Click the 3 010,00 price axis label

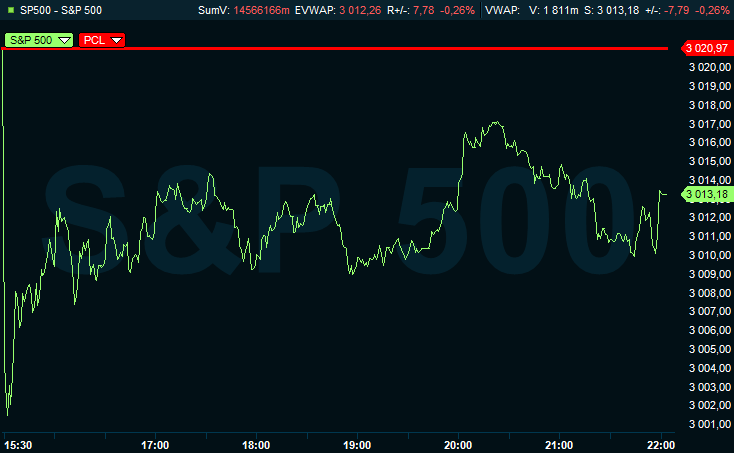click(710, 255)
